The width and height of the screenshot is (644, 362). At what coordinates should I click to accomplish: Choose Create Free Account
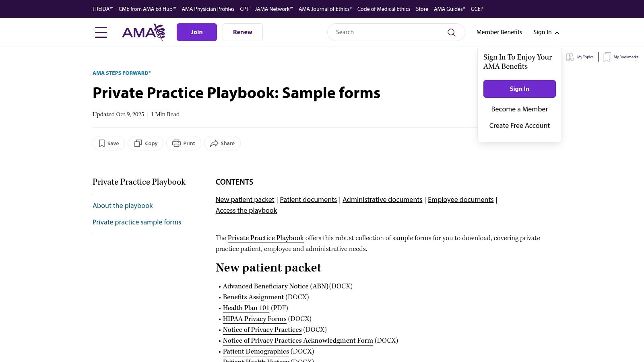click(x=519, y=125)
